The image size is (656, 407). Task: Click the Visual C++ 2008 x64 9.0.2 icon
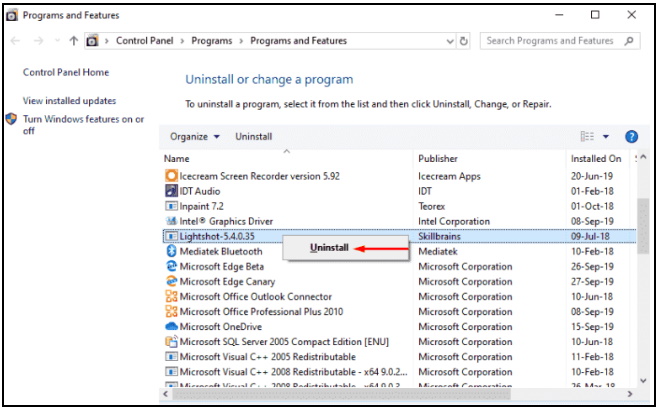coord(171,371)
